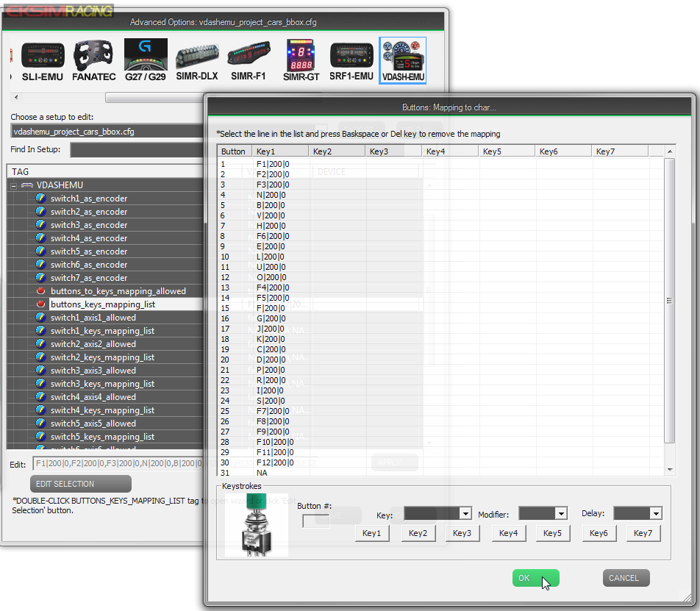Screen dimensions: 700x611
Task: Select the VDASH-EMU device icon
Action: pos(403,61)
